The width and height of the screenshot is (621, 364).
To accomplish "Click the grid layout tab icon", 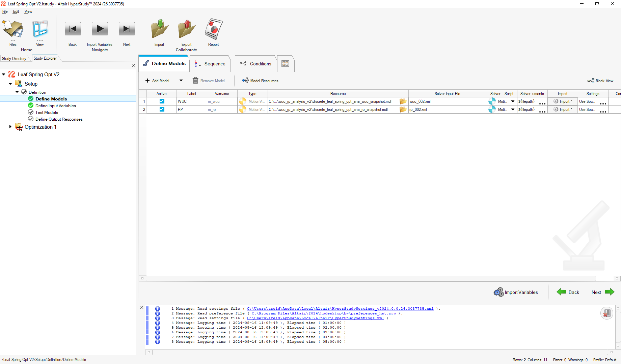I will (x=285, y=64).
